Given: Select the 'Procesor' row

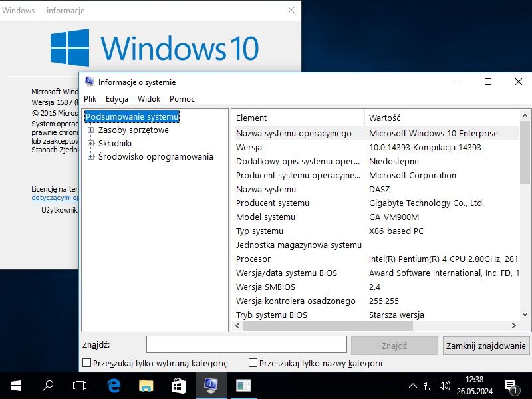Looking at the screenshot, I should point(376,259).
